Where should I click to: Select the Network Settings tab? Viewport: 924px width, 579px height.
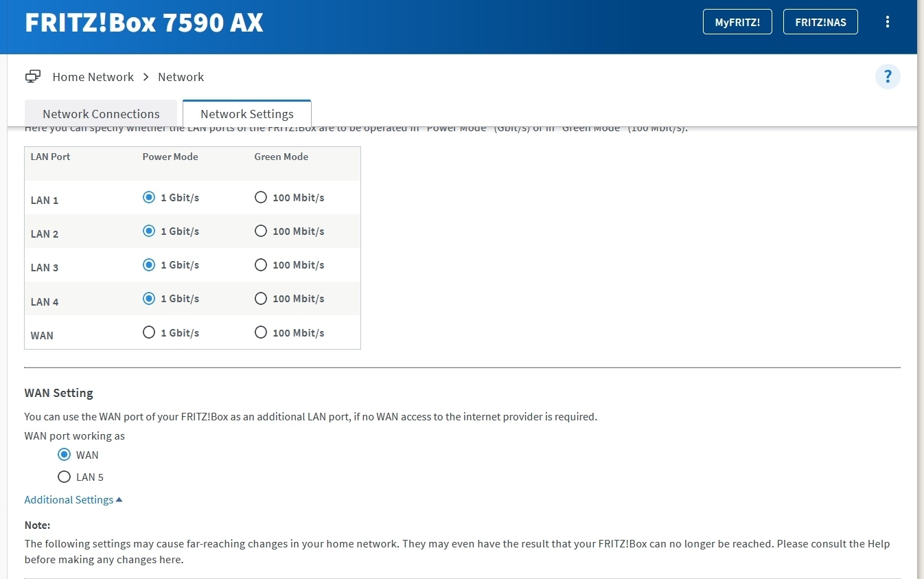[247, 114]
